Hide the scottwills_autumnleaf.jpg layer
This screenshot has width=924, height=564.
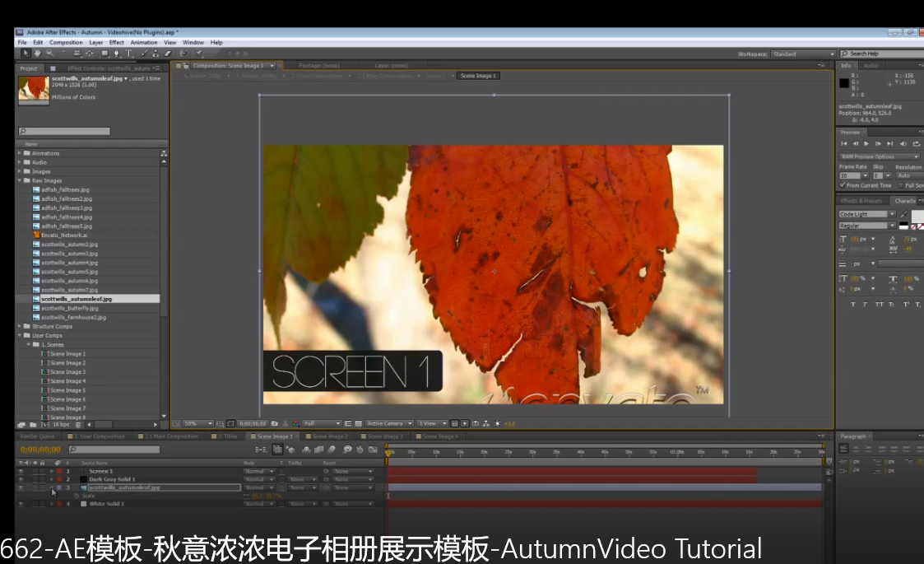(21, 487)
